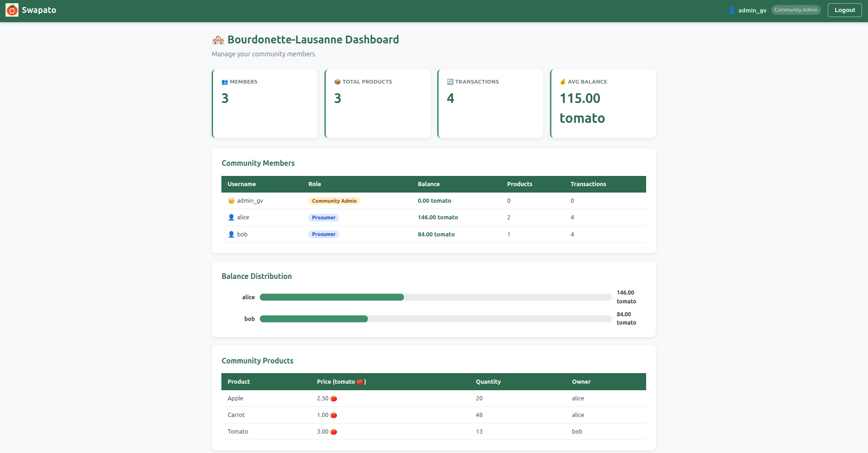Click the alice label in Balance Distribution
The image size is (868, 453).
point(248,297)
